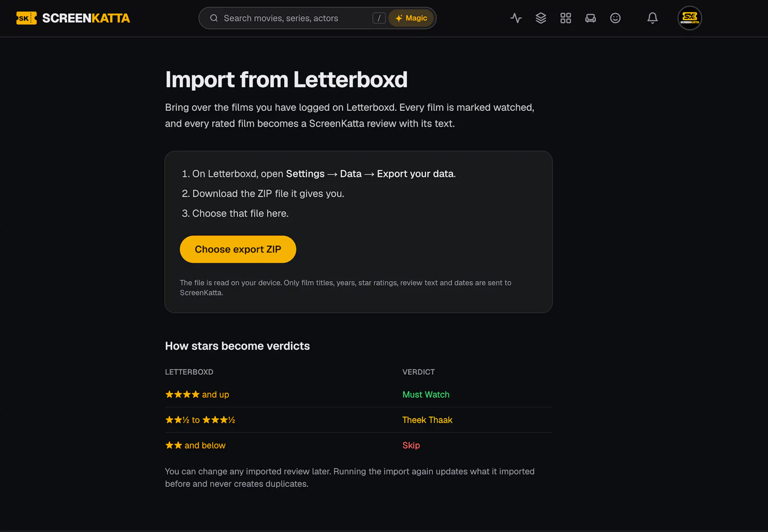Click the search magnifier icon
This screenshot has height=532, width=768.
(x=214, y=18)
